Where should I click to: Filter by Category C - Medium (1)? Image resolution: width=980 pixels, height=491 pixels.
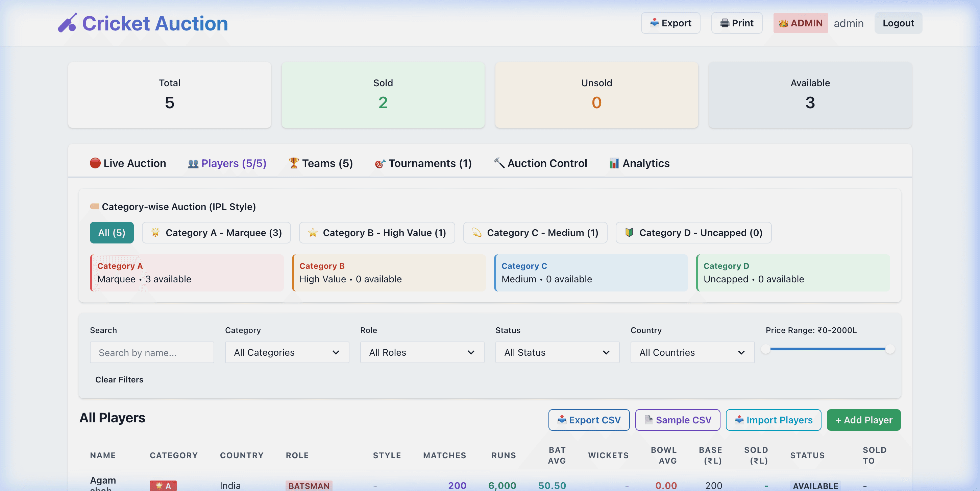(535, 233)
